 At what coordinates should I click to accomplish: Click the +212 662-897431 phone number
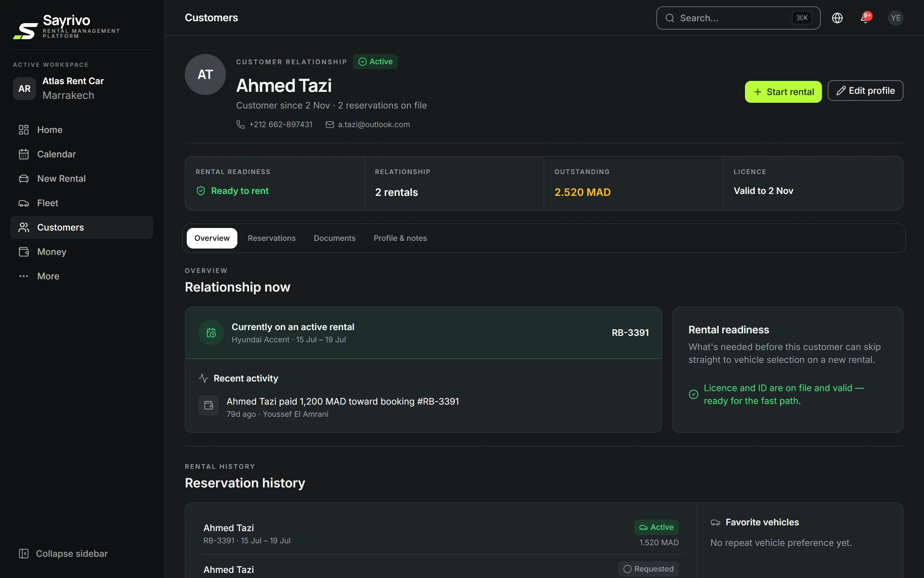pos(281,125)
